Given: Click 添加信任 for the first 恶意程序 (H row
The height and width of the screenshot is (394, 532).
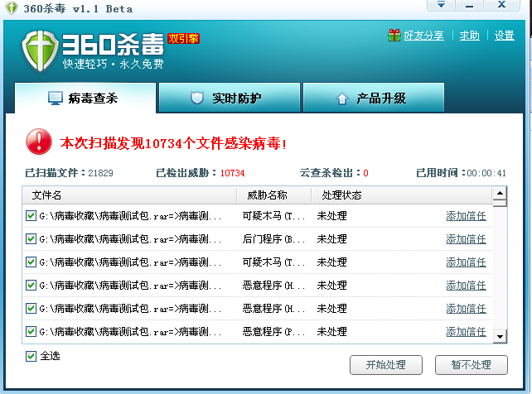Looking at the screenshot, I should click(466, 286).
